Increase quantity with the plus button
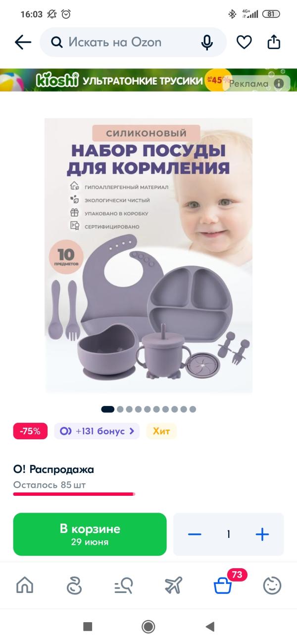 pyautogui.click(x=262, y=534)
